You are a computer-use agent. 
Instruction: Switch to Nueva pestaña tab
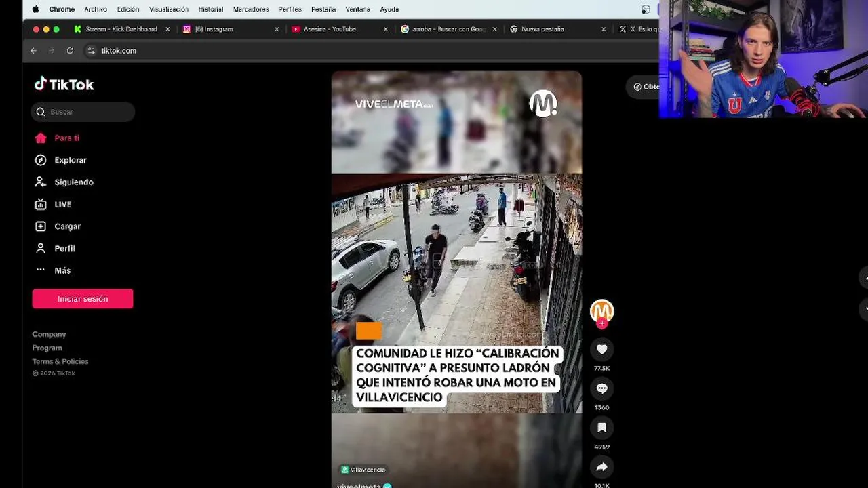point(556,29)
